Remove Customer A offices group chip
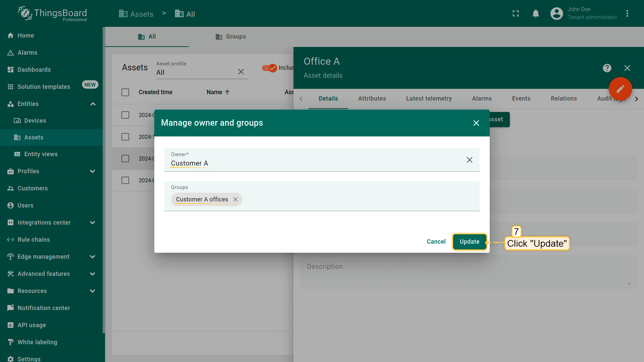Image resolution: width=644 pixels, height=362 pixels. pyautogui.click(x=235, y=199)
